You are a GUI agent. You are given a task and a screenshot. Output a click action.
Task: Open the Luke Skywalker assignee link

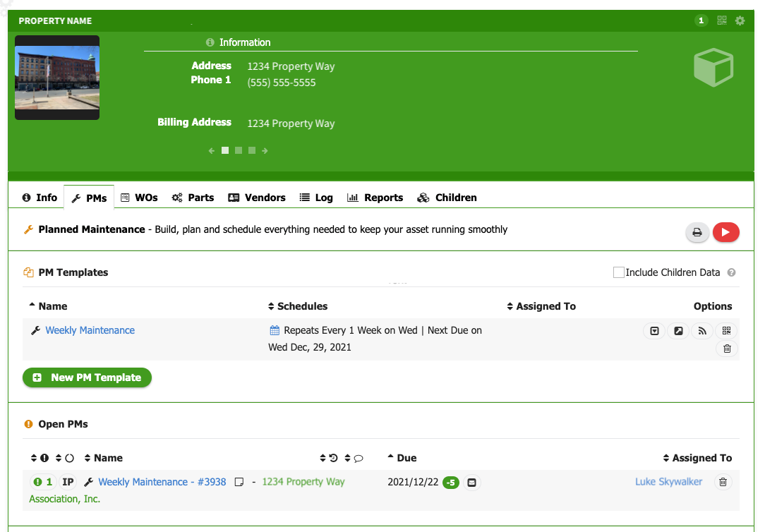tap(668, 482)
